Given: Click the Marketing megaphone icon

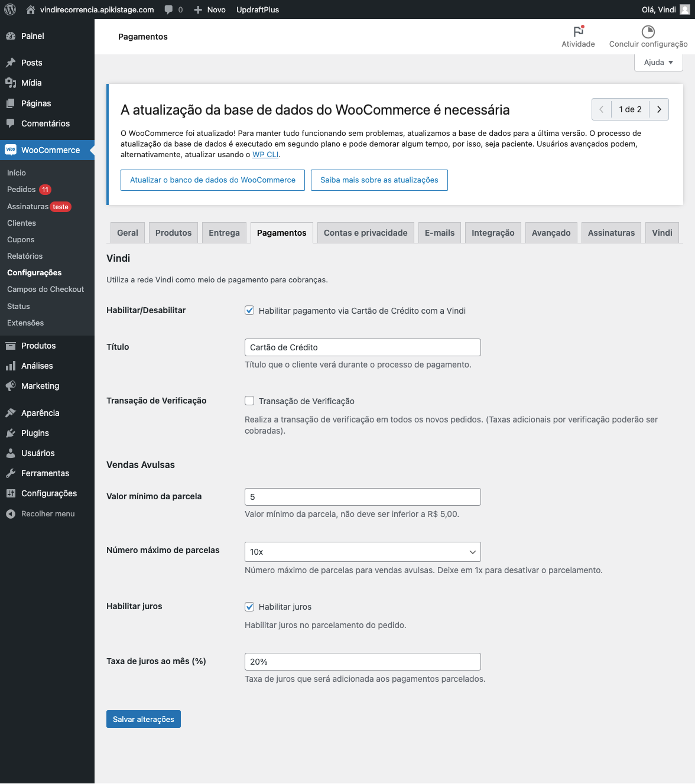Looking at the screenshot, I should coord(11,386).
